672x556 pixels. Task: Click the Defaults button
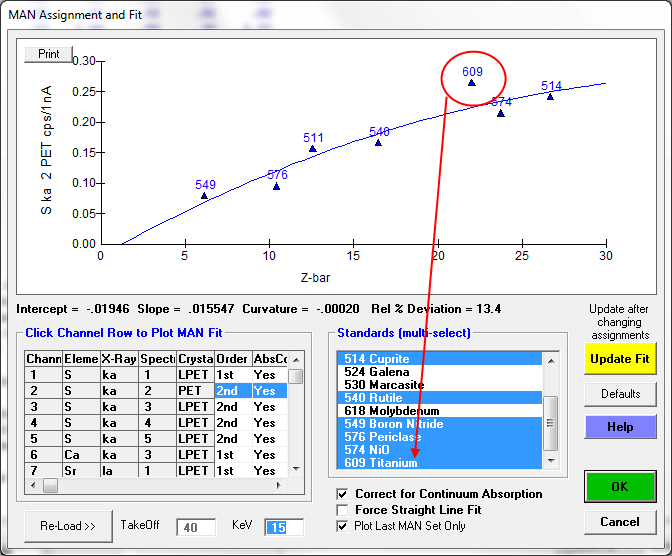click(x=620, y=394)
